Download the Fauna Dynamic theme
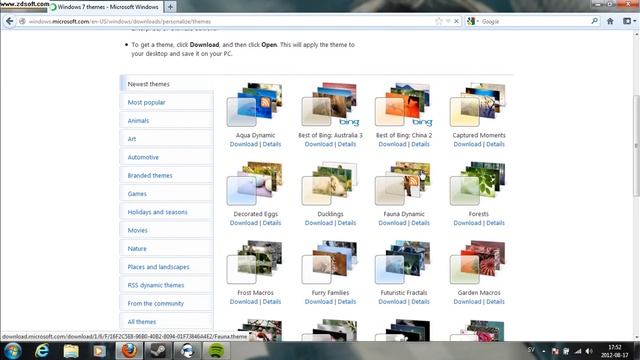The width and height of the screenshot is (640, 360). point(392,223)
